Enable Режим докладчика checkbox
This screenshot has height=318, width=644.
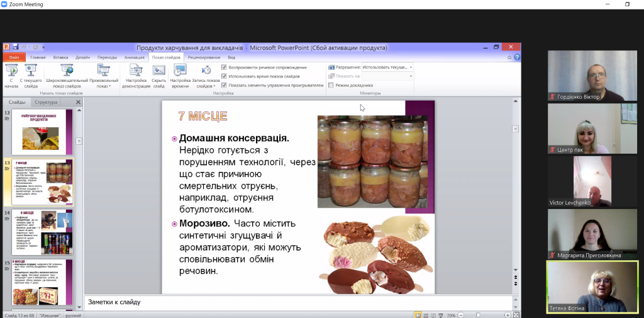331,85
